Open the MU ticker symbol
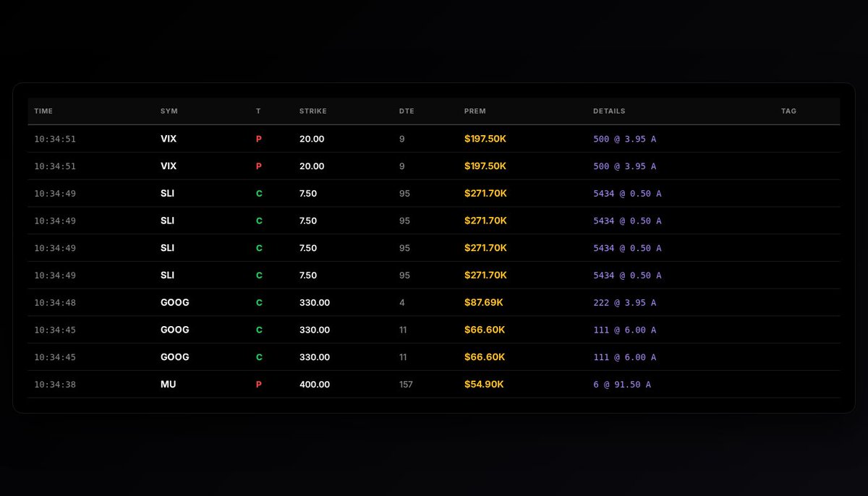The image size is (868, 496). click(x=167, y=384)
